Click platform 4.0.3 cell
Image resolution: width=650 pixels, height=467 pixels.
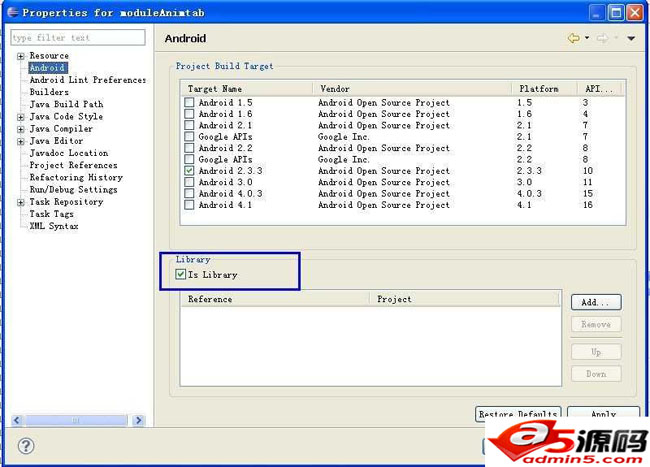pos(529,194)
